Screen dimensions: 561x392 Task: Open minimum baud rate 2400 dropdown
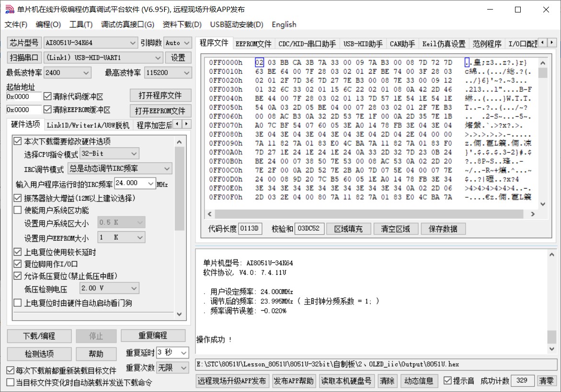67,73
